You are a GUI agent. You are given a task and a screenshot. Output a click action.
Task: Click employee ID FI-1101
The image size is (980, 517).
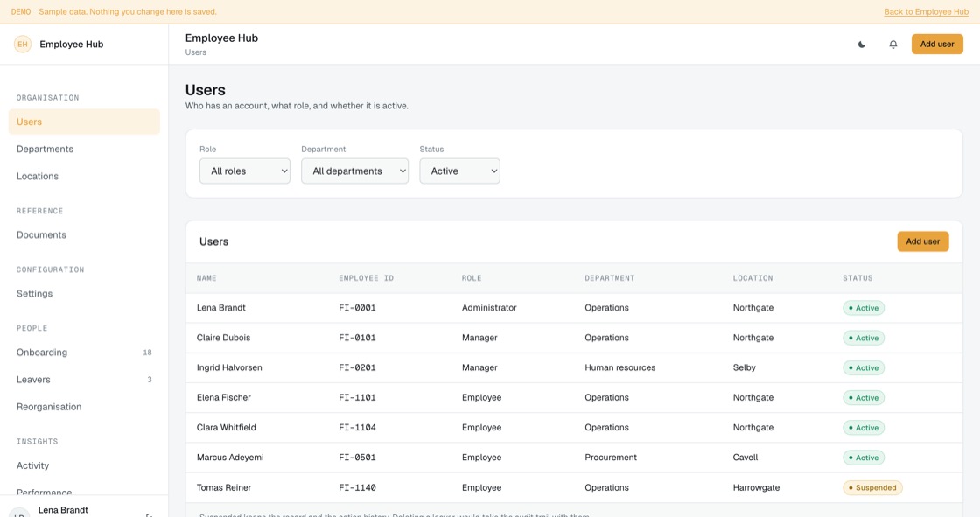pos(358,398)
